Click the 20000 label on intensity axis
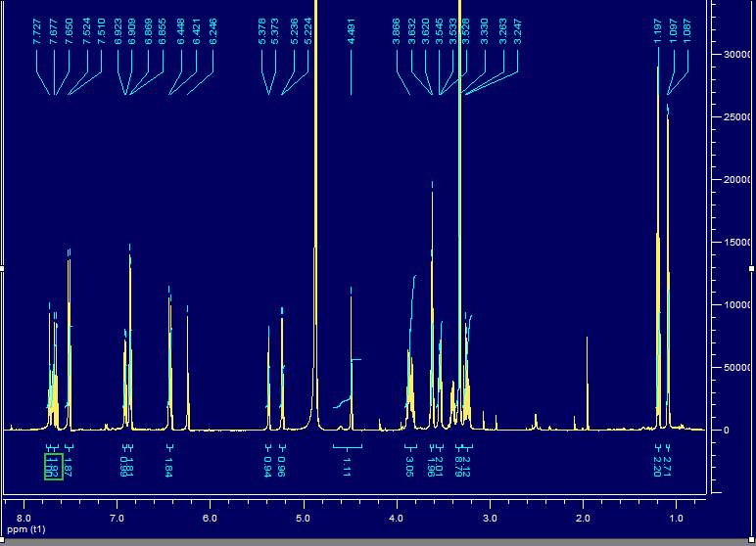The image size is (756, 546). 736,180
